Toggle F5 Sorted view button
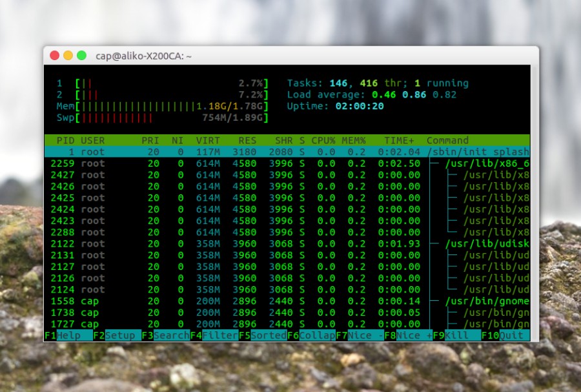This screenshot has height=392, width=581. (263, 336)
